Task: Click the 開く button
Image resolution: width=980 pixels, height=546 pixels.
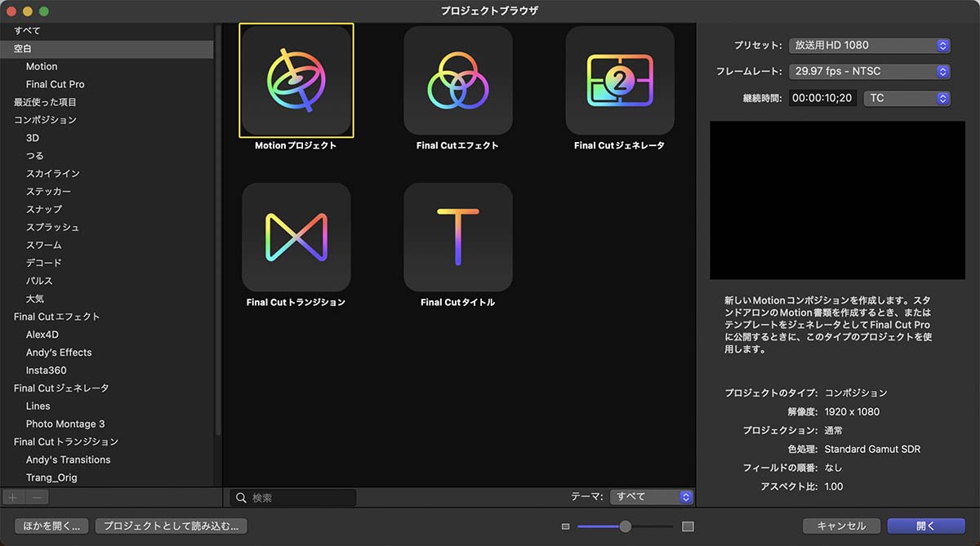Action: [926, 526]
